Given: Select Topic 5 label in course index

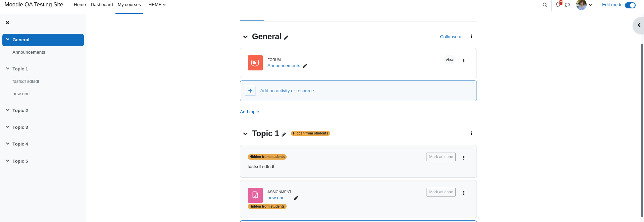Looking at the screenshot, I should coord(20,161).
